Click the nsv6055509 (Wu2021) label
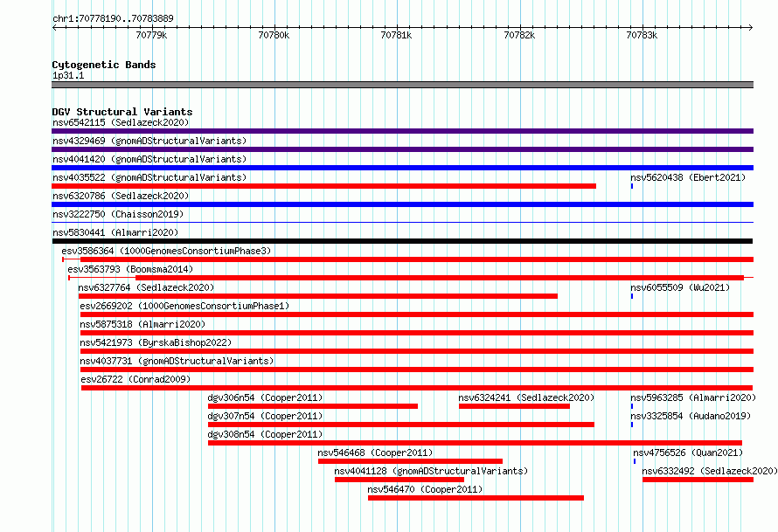 coord(680,287)
